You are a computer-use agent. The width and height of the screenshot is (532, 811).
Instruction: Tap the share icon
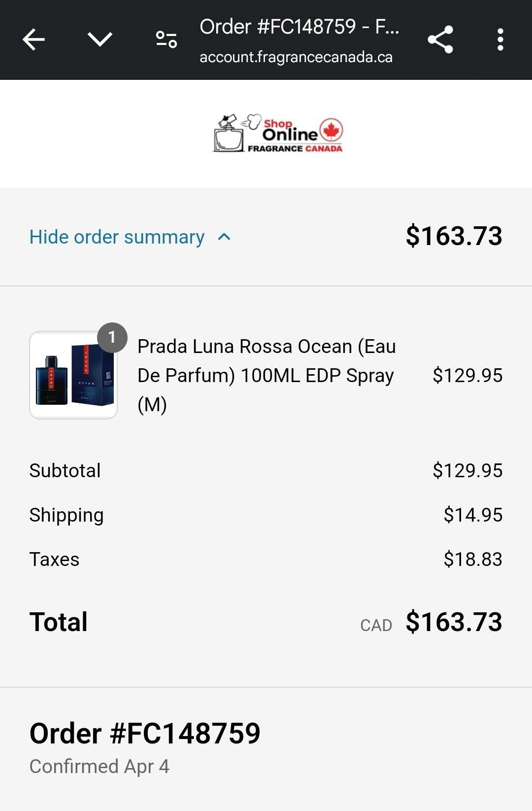tap(440, 39)
